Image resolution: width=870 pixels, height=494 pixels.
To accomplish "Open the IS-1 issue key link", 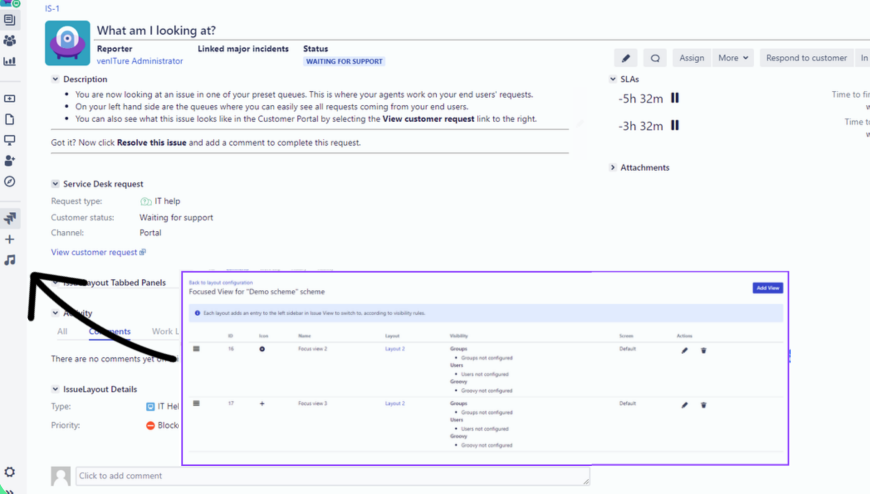I will (x=52, y=8).
